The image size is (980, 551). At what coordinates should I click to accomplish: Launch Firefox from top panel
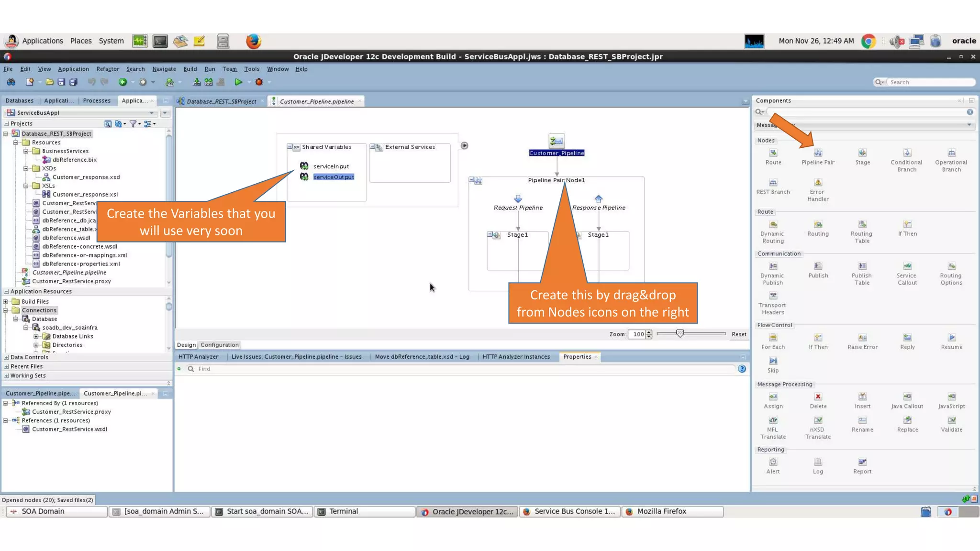click(x=253, y=41)
